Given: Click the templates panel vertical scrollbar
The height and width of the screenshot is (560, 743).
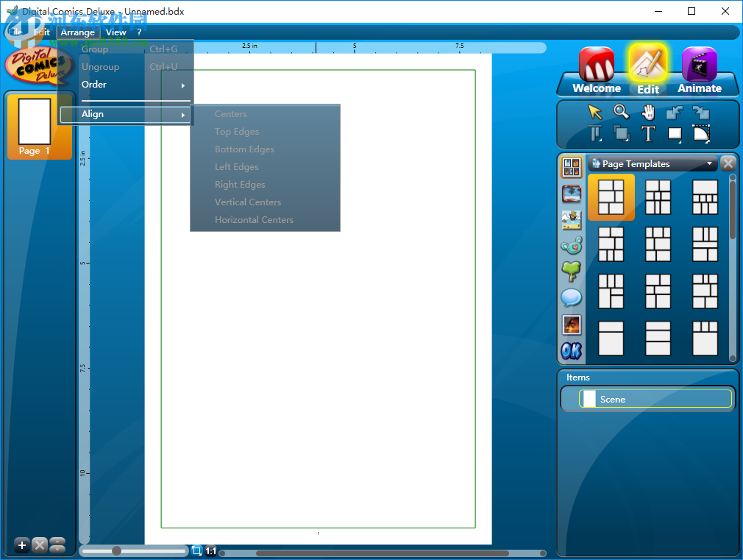Looking at the screenshot, I should tap(733, 209).
